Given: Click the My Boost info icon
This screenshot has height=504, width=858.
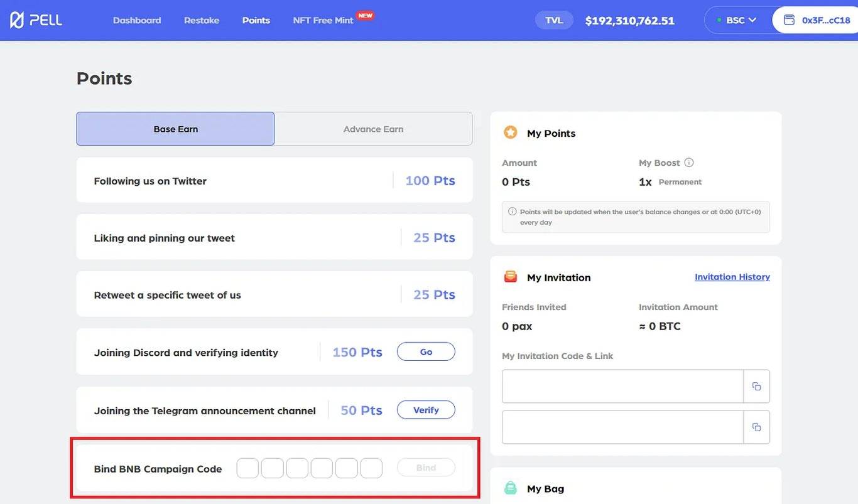Looking at the screenshot, I should click(x=689, y=163).
